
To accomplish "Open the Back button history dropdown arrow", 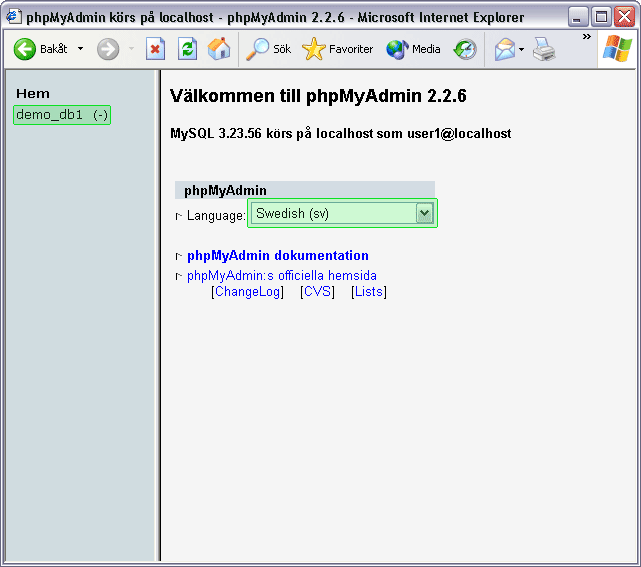I will [x=80, y=49].
